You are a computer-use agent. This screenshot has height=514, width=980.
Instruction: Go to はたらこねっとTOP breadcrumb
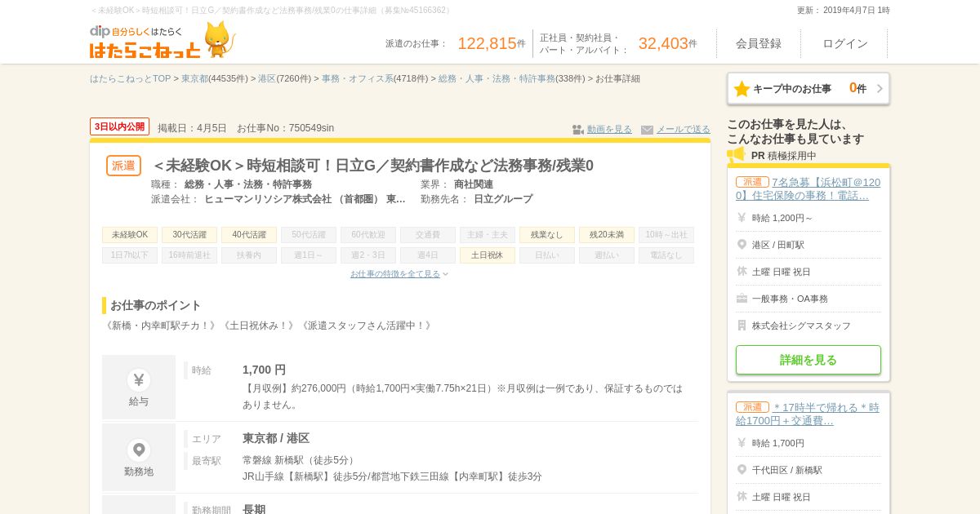[130, 79]
